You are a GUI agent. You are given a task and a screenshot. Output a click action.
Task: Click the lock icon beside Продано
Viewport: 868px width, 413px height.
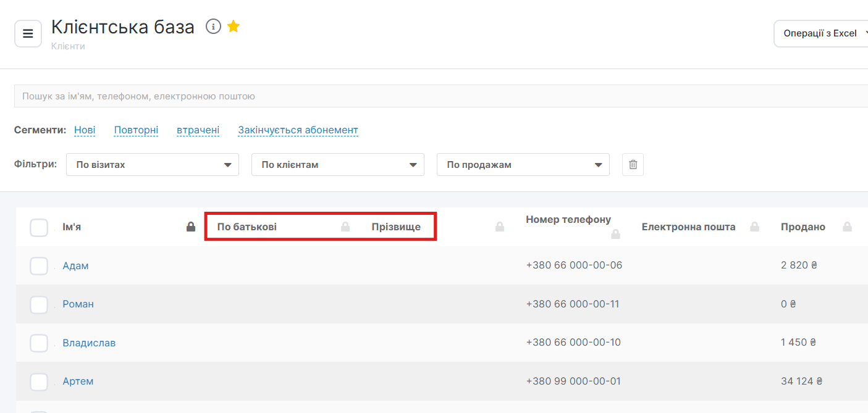[848, 227]
